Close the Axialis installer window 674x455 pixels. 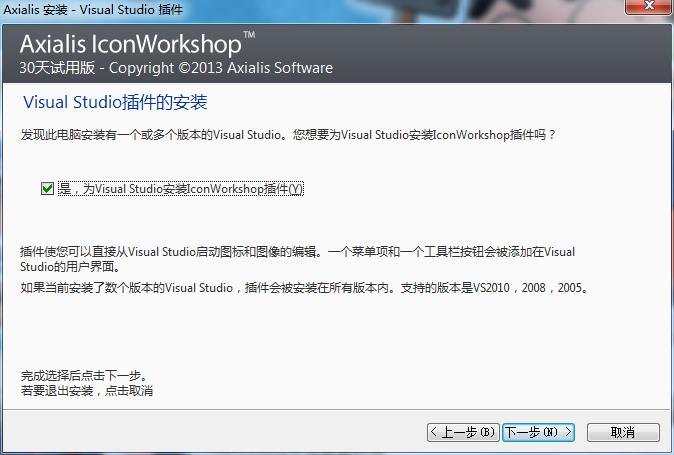pos(650,7)
